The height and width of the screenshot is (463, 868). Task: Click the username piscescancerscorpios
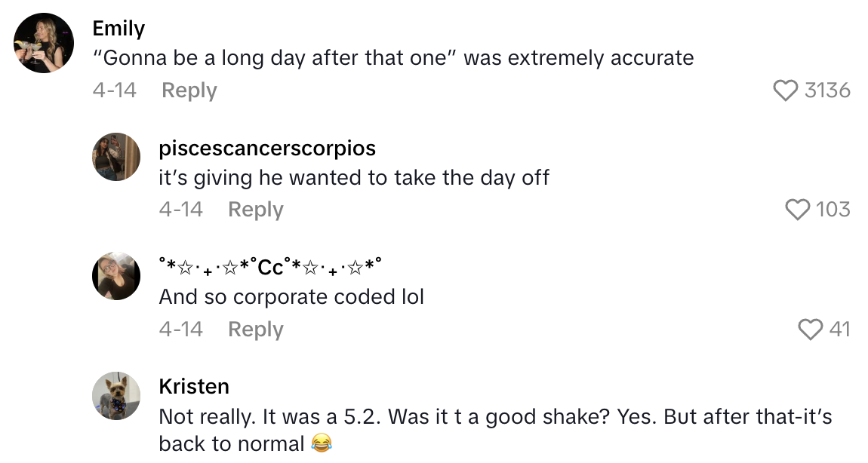click(266, 148)
